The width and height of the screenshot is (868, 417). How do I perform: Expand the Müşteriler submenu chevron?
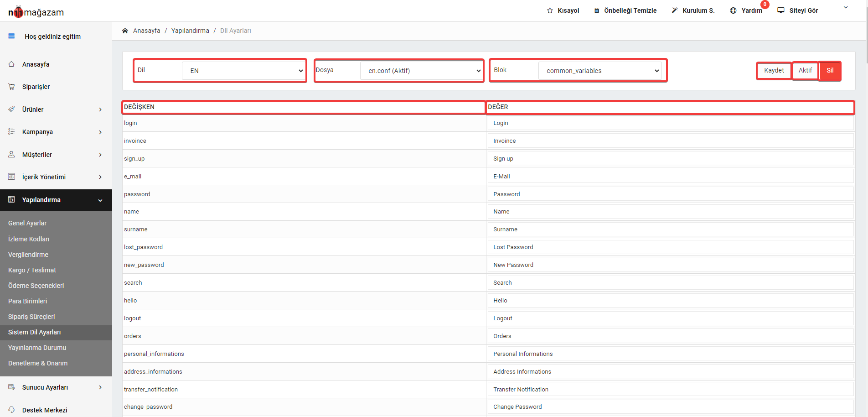(100, 155)
